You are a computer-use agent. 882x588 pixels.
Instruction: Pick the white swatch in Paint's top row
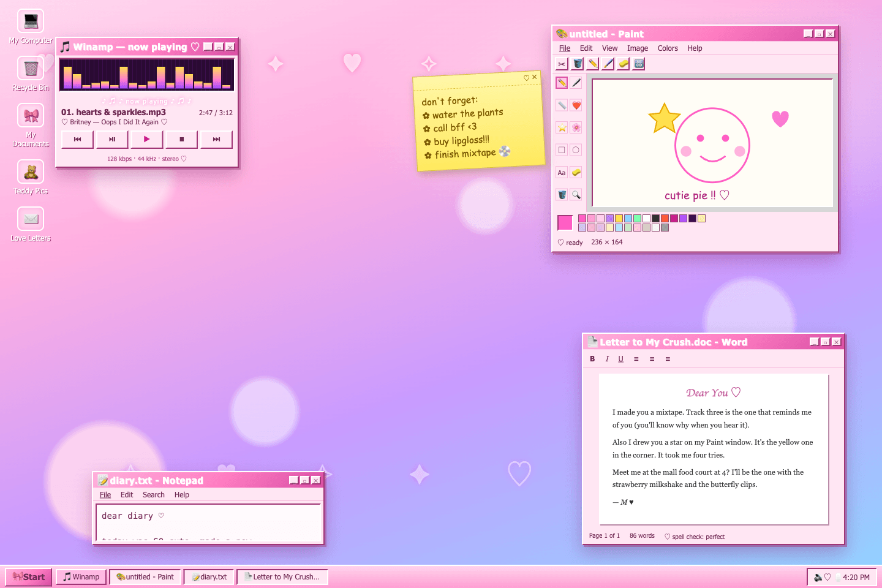pos(646,218)
